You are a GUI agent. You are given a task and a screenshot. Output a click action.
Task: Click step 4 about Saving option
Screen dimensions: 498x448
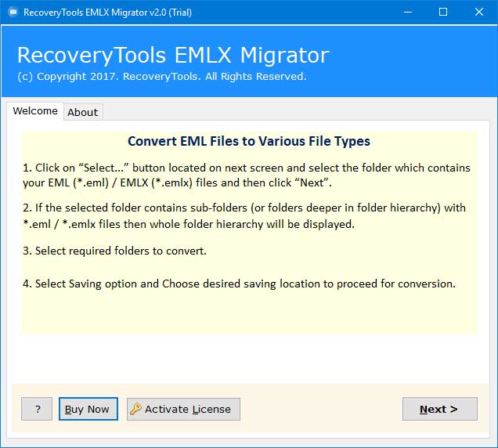[239, 284]
